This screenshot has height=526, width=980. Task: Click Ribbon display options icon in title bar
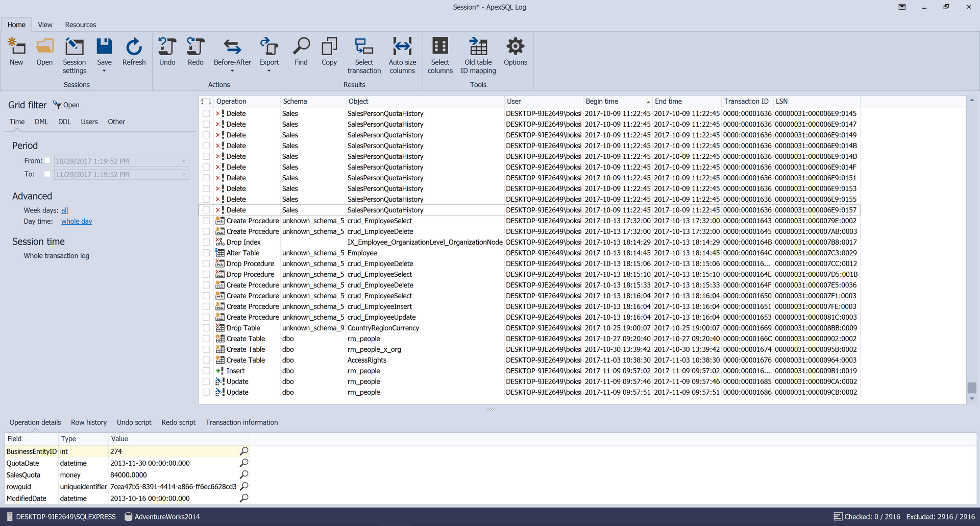click(x=902, y=7)
